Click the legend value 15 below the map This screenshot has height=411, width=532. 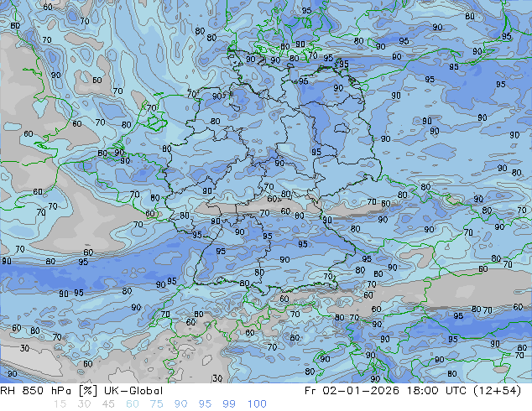pos(60,404)
